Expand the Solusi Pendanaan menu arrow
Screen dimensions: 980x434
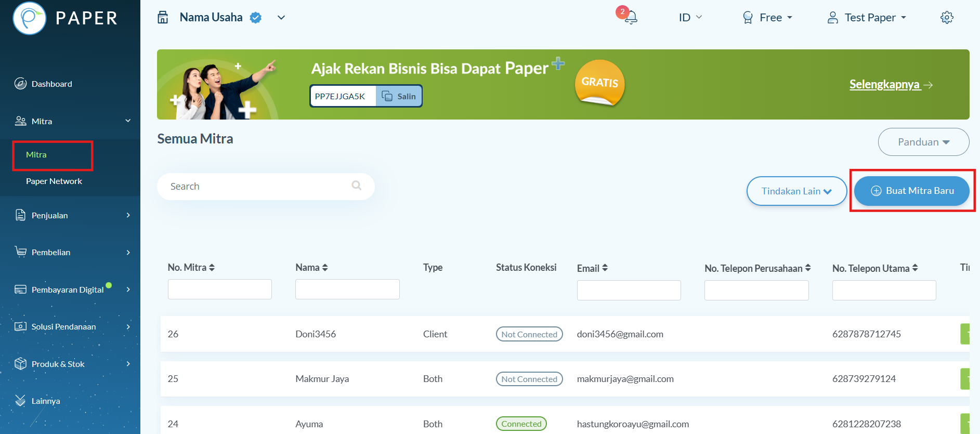(x=128, y=326)
